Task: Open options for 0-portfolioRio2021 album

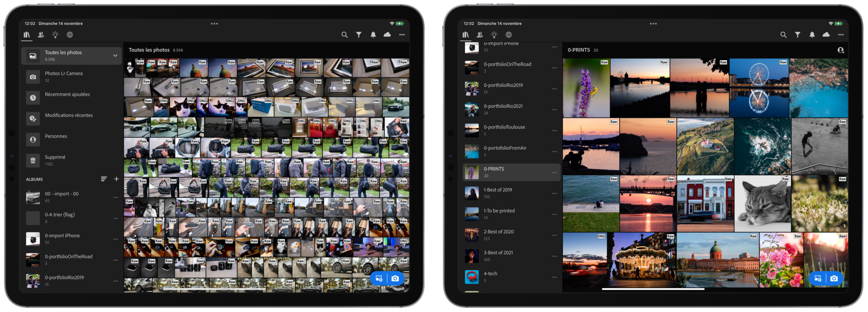Action: (x=554, y=110)
